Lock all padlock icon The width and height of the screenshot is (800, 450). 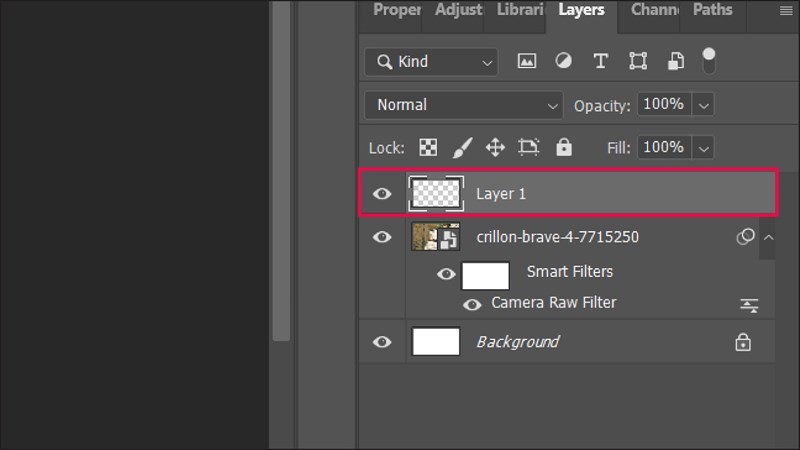click(564, 147)
